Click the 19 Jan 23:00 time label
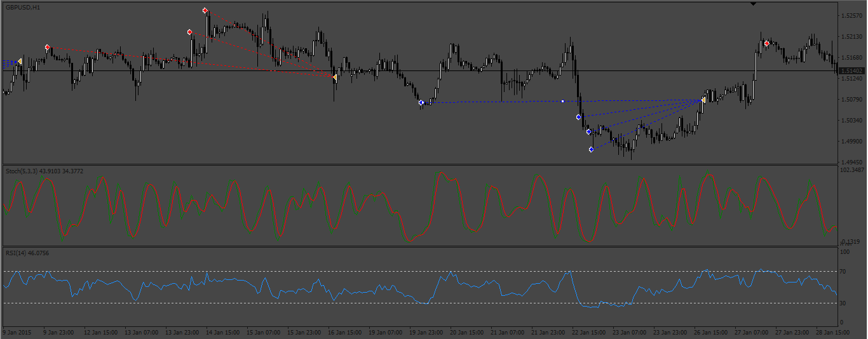 tap(426, 332)
